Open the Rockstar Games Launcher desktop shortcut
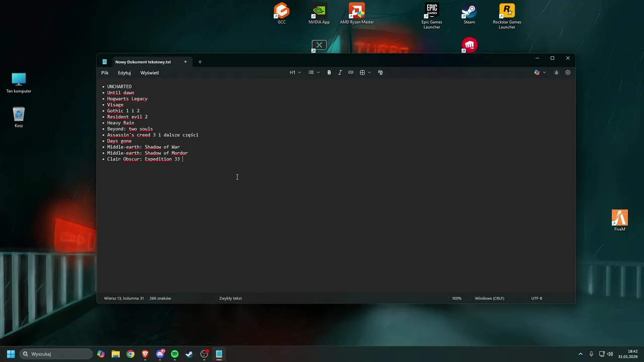Viewport: 644px width, 362px height. coord(507,16)
